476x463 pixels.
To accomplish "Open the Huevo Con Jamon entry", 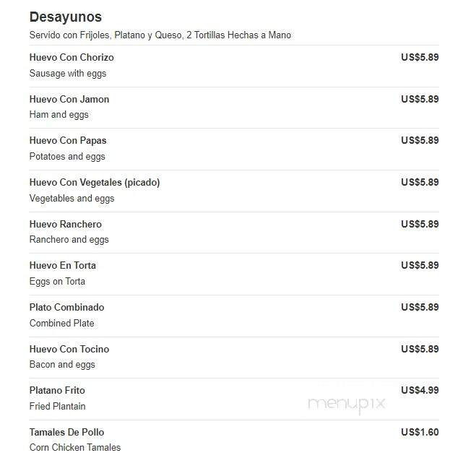I will click(69, 99).
